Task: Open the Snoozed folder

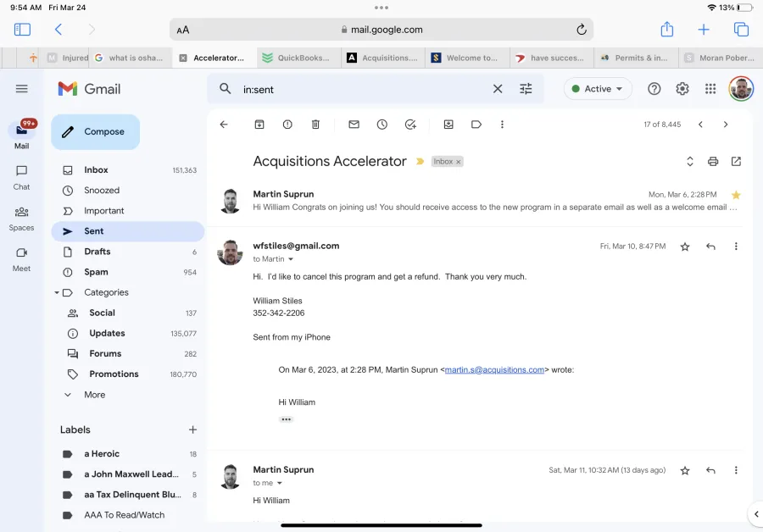Action: [x=128, y=191]
